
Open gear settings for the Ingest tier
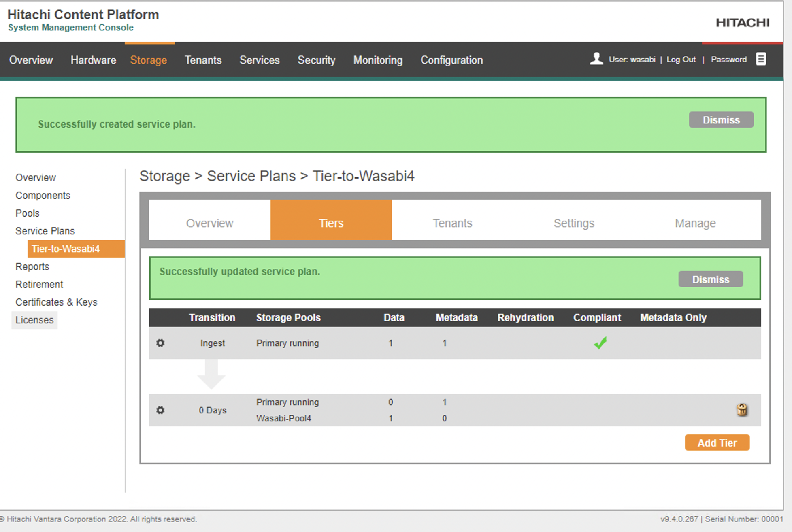coord(160,343)
